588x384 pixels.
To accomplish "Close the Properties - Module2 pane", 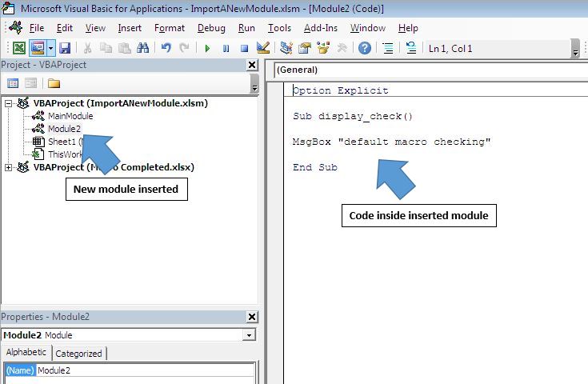I will (x=252, y=317).
